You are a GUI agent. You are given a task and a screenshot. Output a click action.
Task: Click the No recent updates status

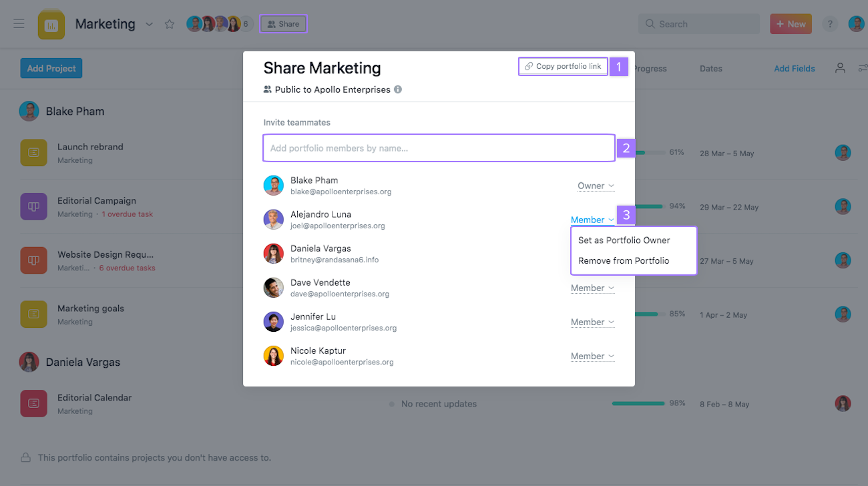pos(439,404)
